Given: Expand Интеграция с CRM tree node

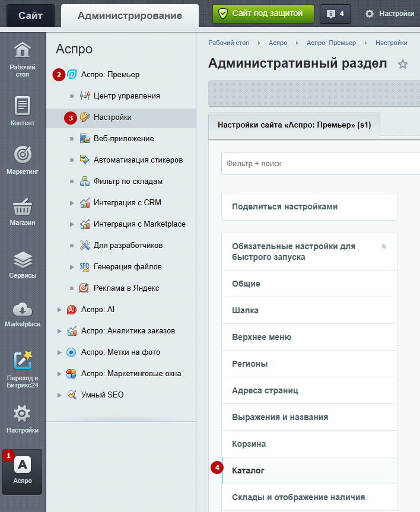Looking at the screenshot, I should coord(72,203).
